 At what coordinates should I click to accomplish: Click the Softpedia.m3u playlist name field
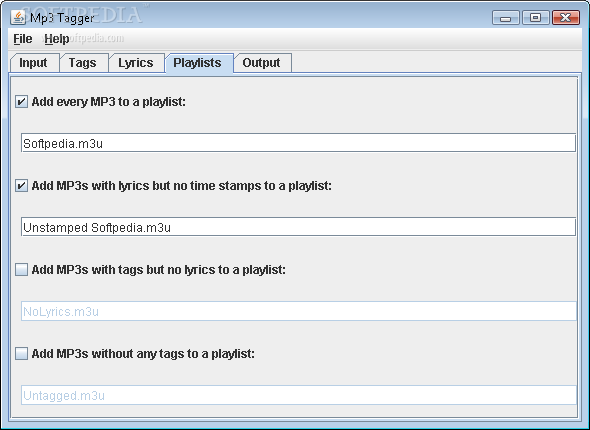tap(298, 143)
